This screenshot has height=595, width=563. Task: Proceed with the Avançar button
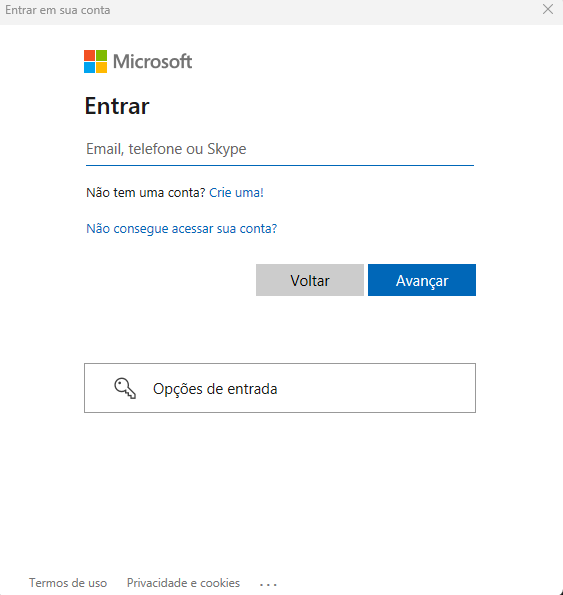tap(422, 280)
